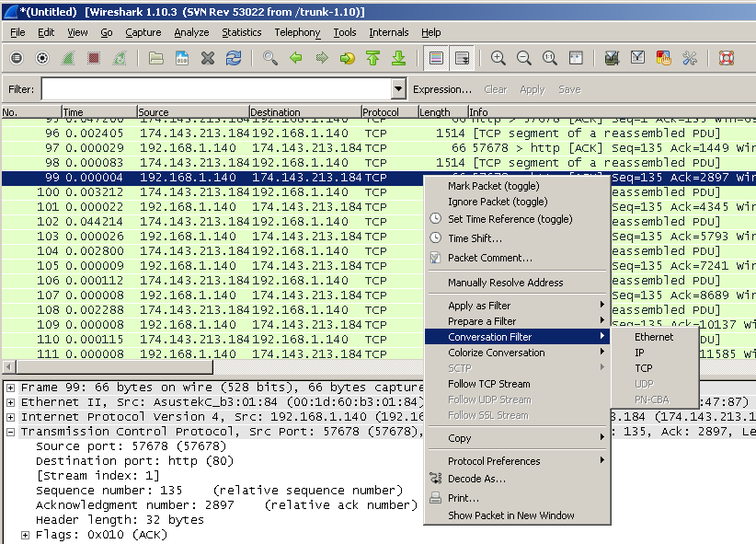Open the Find Packet tool
Screen dimensions: 756x544
[x=269, y=58]
